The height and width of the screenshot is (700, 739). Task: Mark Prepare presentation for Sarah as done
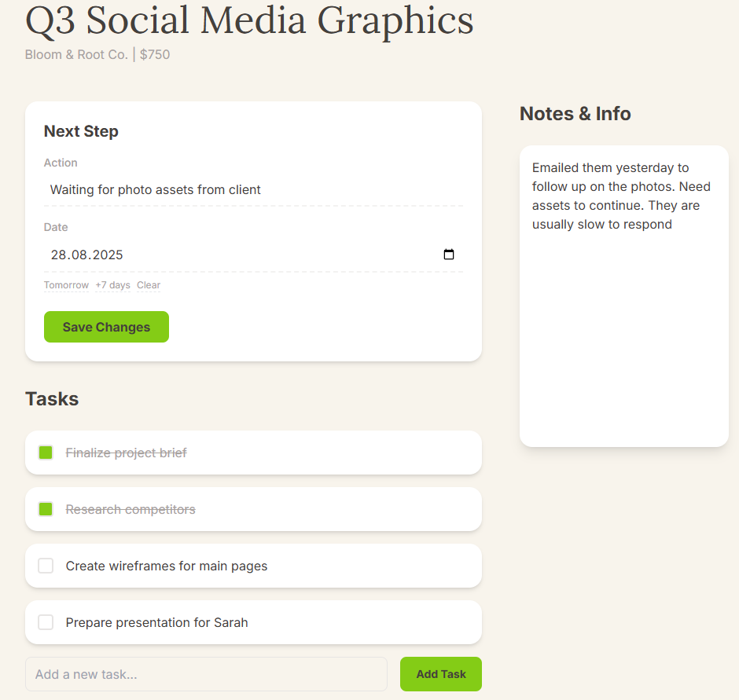point(46,622)
